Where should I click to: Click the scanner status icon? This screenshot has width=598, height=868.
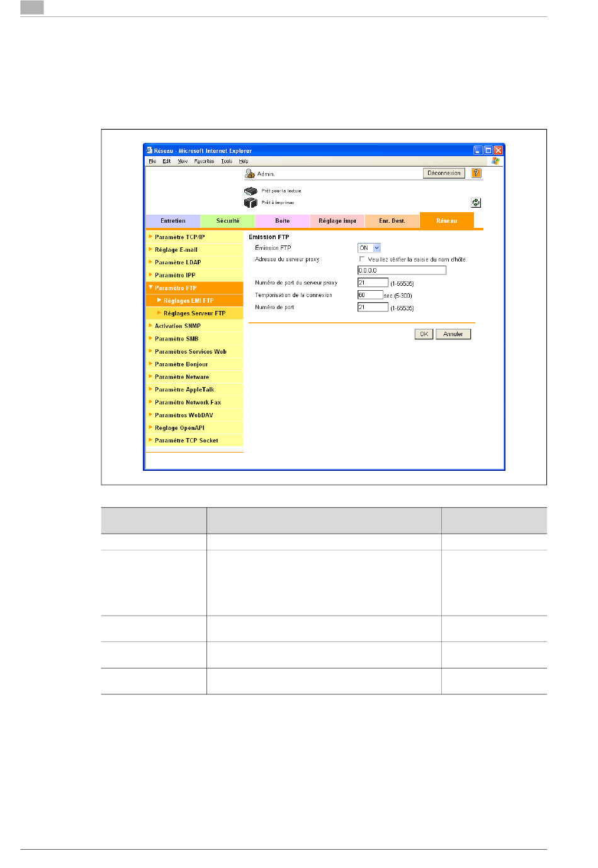251,191
